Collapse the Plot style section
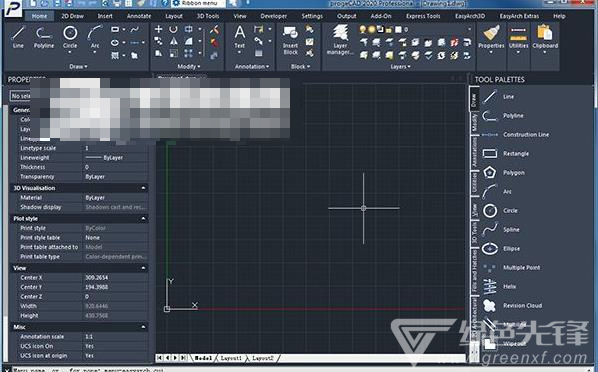The image size is (598, 372). tap(143, 219)
